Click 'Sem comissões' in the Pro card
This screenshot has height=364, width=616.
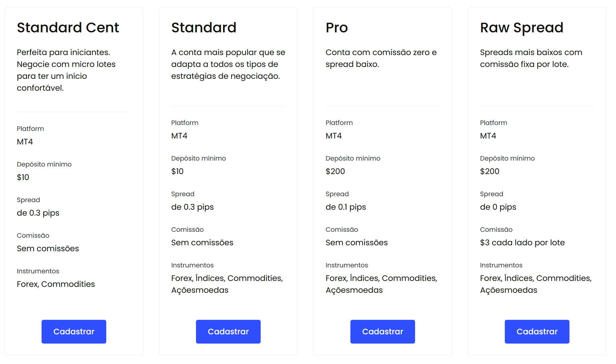357,243
